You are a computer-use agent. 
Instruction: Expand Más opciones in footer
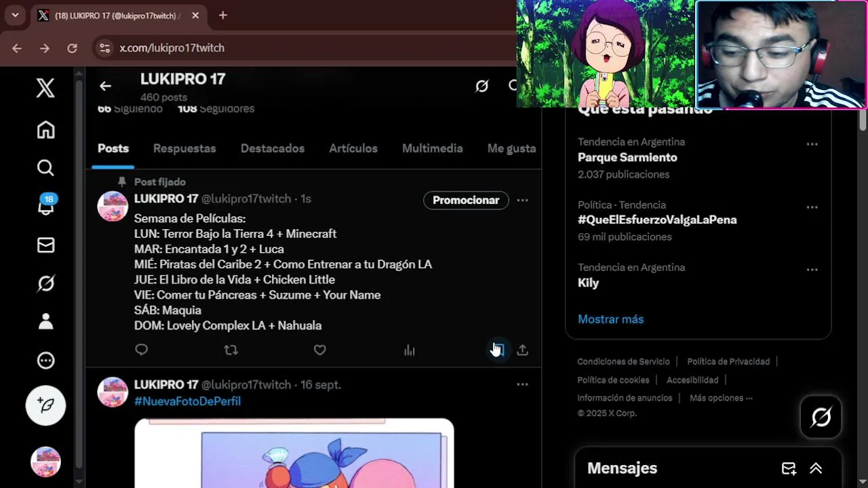(721, 399)
